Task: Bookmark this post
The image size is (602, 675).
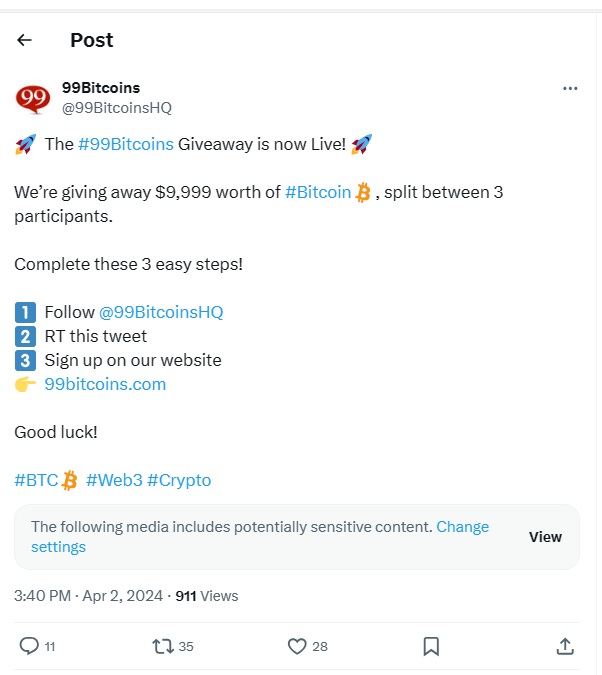Action: tap(431, 646)
